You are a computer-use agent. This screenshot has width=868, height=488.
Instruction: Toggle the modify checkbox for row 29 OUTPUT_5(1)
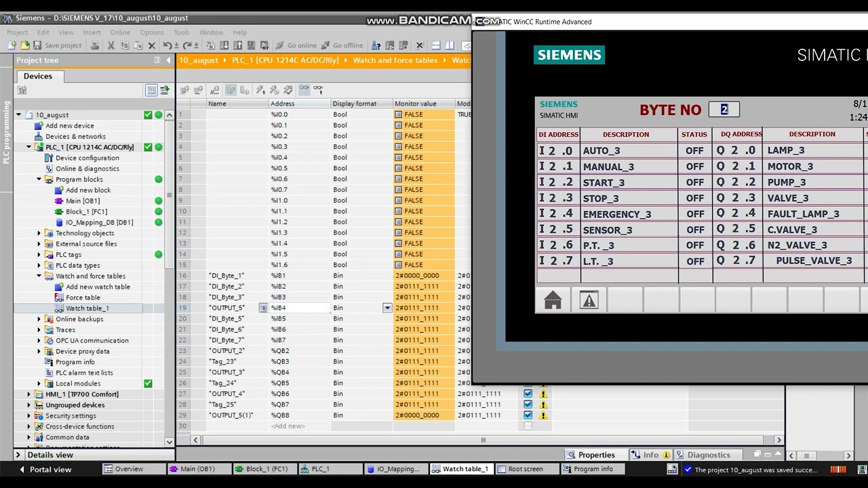pos(528,415)
